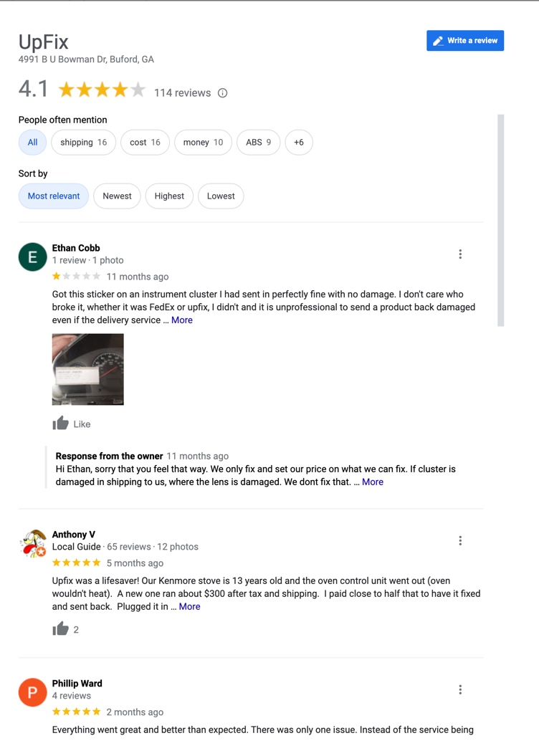The width and height of the screenshot is (539, 756).
Task: Sort reviews by Newest
Action: (117, 196)
